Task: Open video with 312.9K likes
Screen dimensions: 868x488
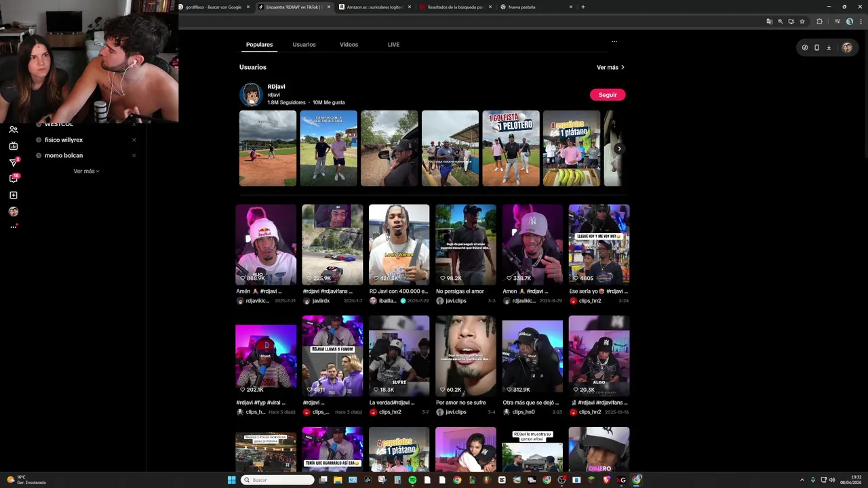Action: pyautogui.click(x=532, y=356)
